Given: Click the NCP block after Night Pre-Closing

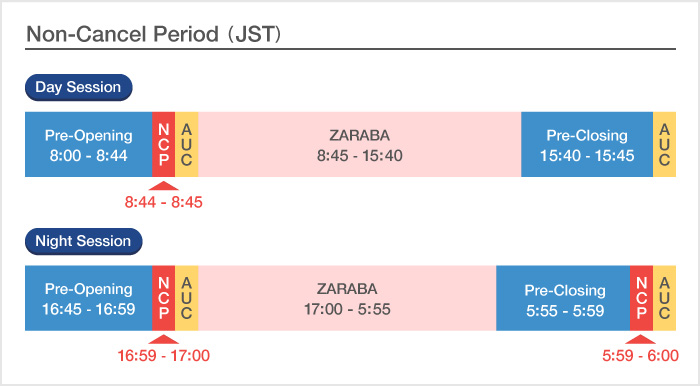Looking at the screenshot, I should 642,298.
